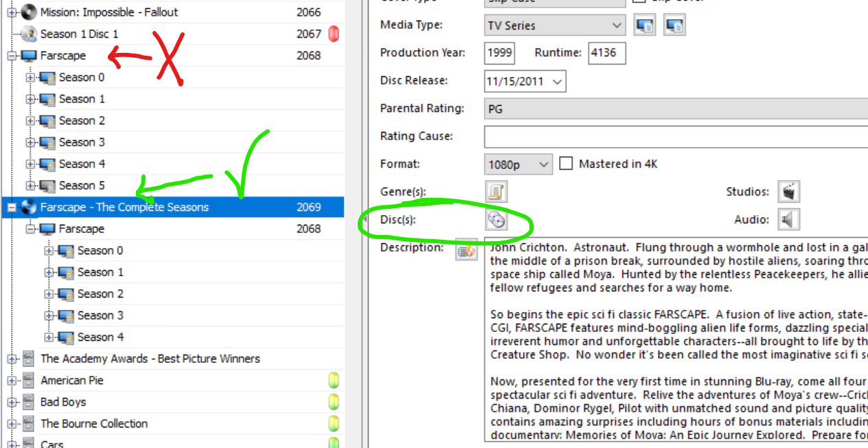Click the green status indicator on The Bourne Collection row
Viewport: 868px width, 448px height.
pyautogui.click(x=334, y=423)
